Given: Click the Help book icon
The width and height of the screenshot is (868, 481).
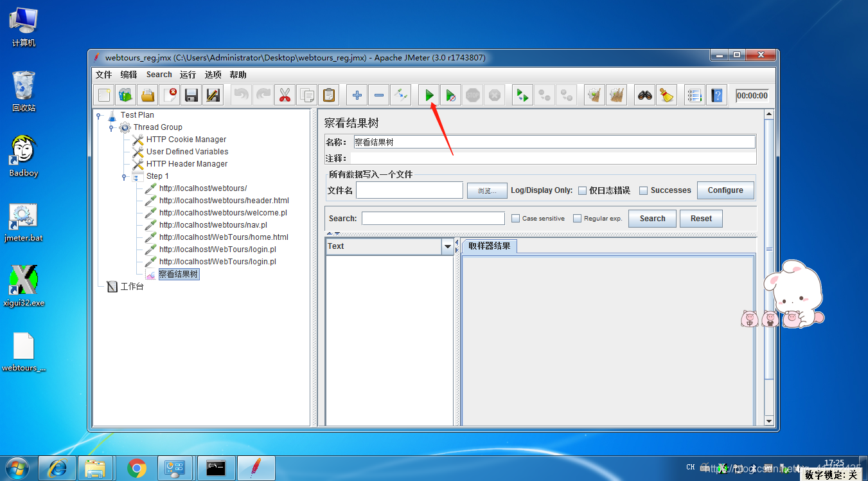Looking at the screenshot, I should [x=716, y=96].
